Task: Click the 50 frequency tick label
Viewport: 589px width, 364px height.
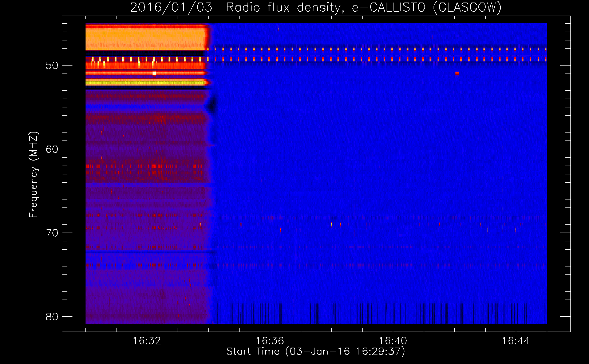Action: click(52, 66)
